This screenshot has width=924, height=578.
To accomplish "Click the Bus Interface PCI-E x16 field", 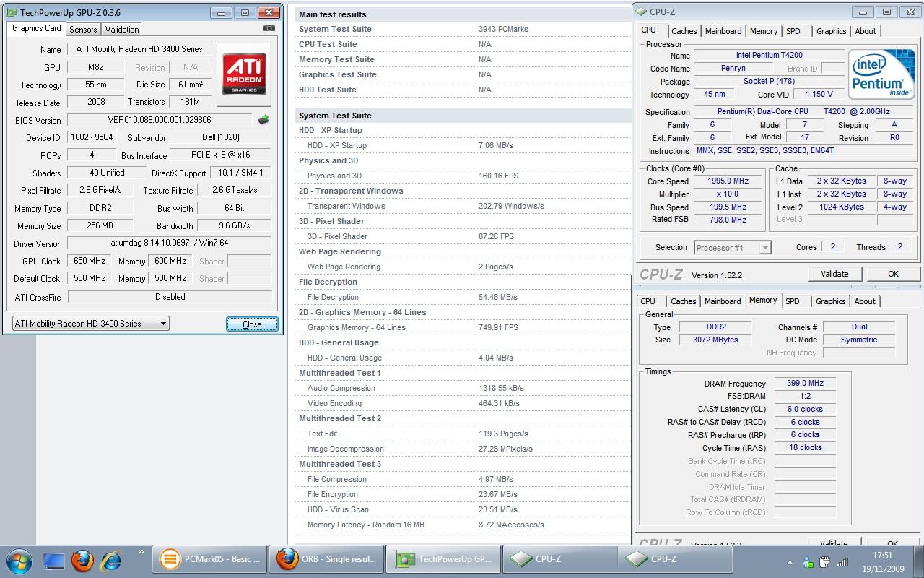I will (221, 155).
